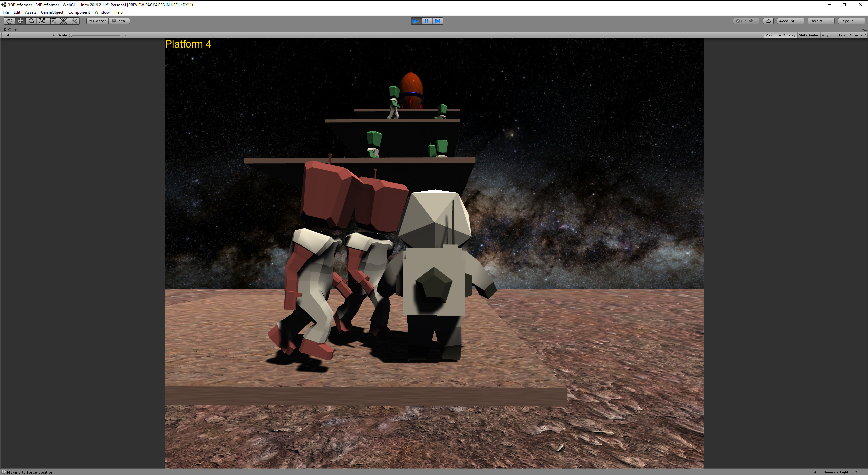Toggle Maximize On Play

(x=780, y=35)
